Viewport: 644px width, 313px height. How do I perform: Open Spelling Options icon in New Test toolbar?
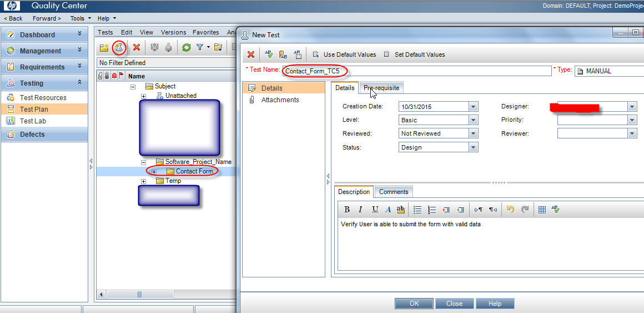[x=298, y=54]
